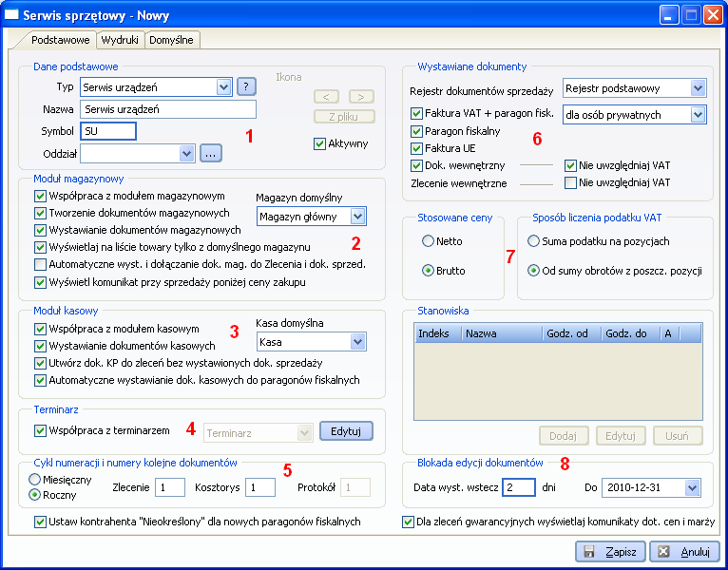The image size is (728, 570).
Task: Open the Do date dropdown
Action: (692, 488)
